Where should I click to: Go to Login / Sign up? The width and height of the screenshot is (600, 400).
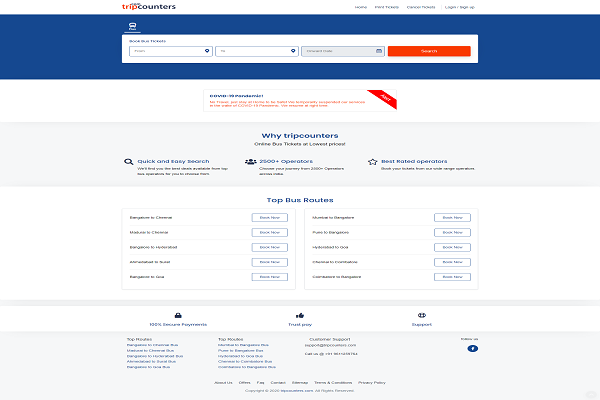tap(460, 7)
